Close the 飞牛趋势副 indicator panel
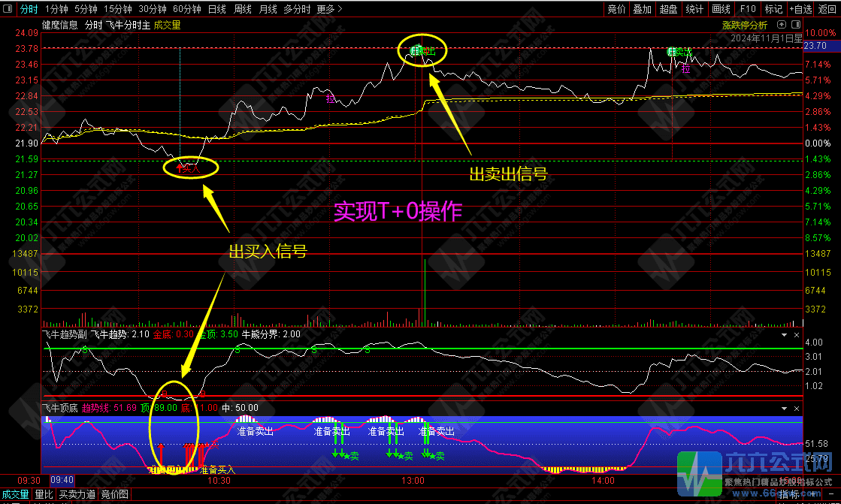The height and width of the screenshot is (504, 841). [796, 334]
